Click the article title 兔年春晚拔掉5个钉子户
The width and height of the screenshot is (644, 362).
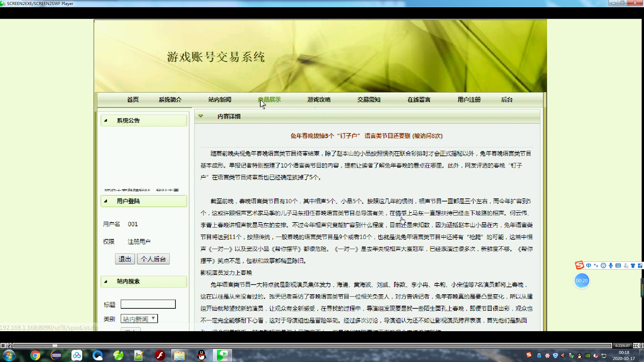(366, 136)
